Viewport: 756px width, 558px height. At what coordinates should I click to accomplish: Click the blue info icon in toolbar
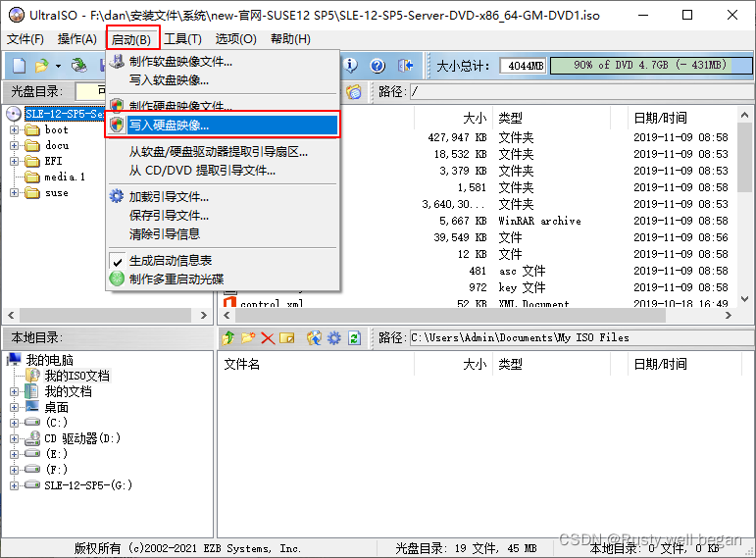350,65
